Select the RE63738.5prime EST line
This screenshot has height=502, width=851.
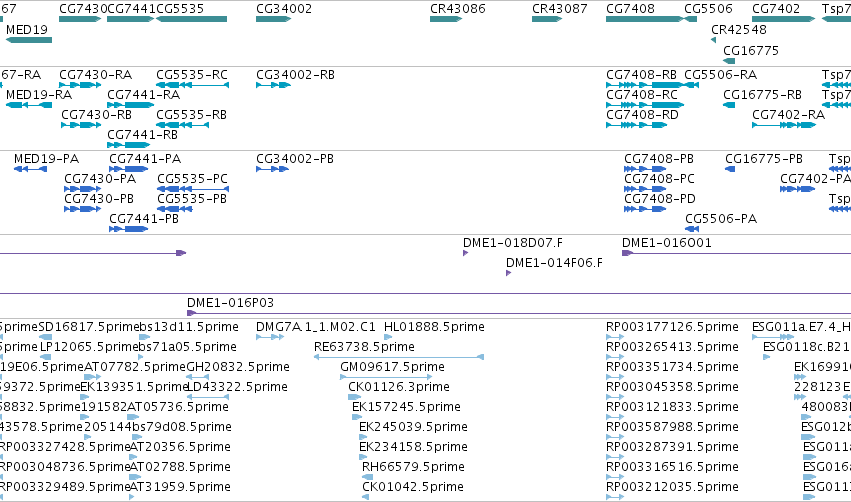coord(399,357)
